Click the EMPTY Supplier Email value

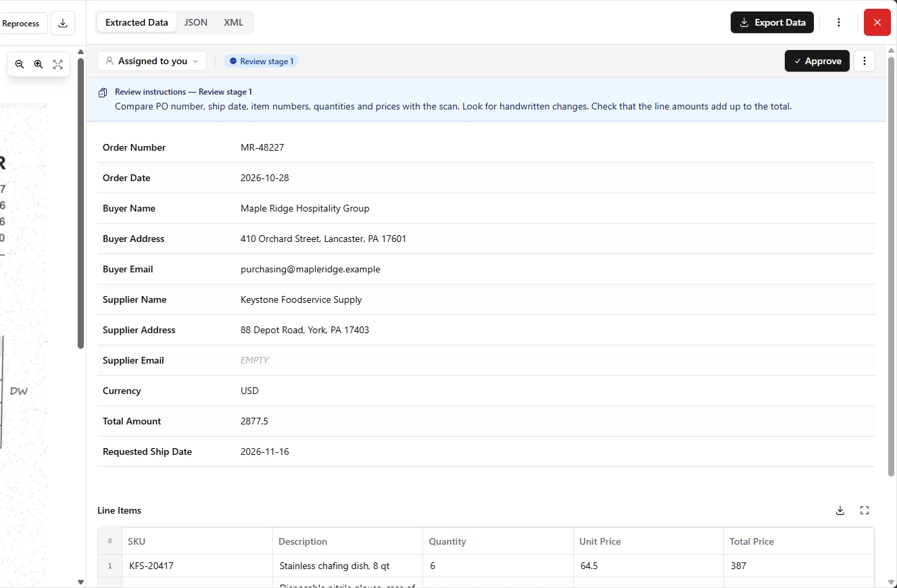click(x=255, y=360)
